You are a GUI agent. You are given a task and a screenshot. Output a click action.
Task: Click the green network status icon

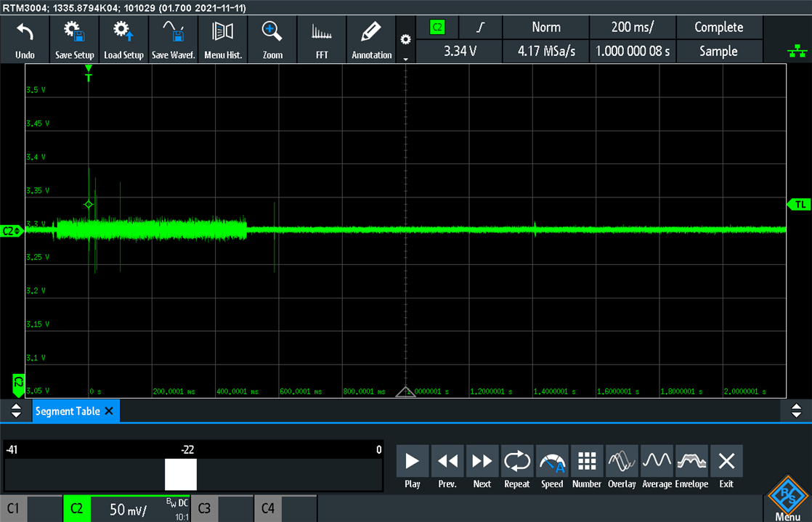pyautogui.click(x=797, y=52)
